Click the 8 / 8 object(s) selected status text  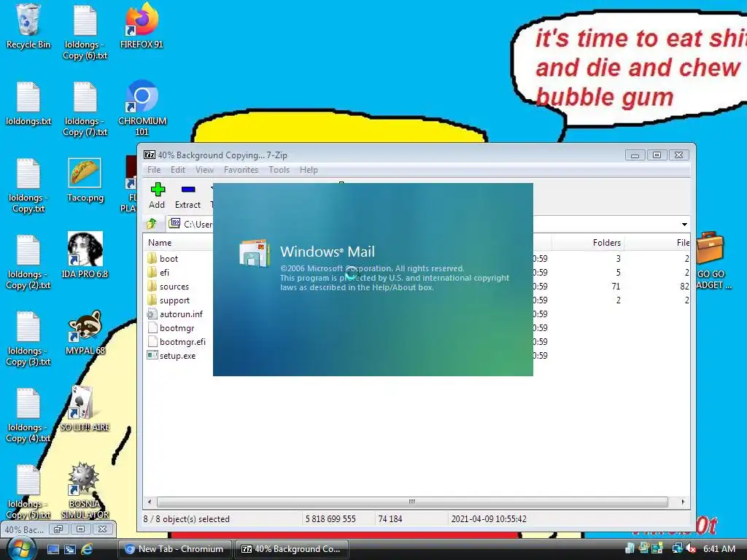pyautogui.click(x=186, y=519)
